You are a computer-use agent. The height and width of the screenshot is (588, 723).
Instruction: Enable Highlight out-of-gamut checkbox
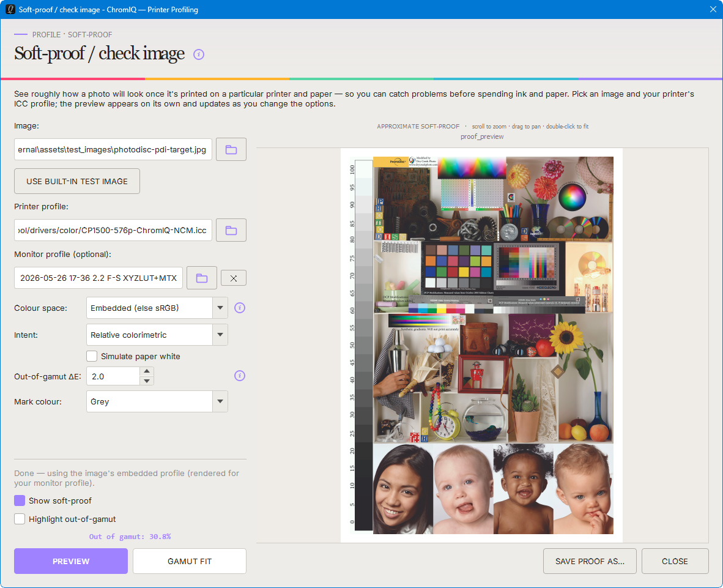pyautogui.click(x=20, y=519)
